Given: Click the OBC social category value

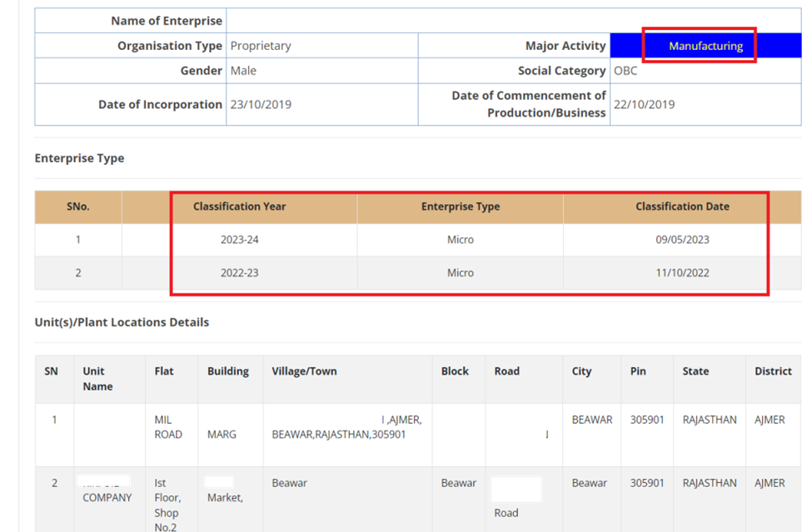Looking at the screenshot, I should [625, 71].
